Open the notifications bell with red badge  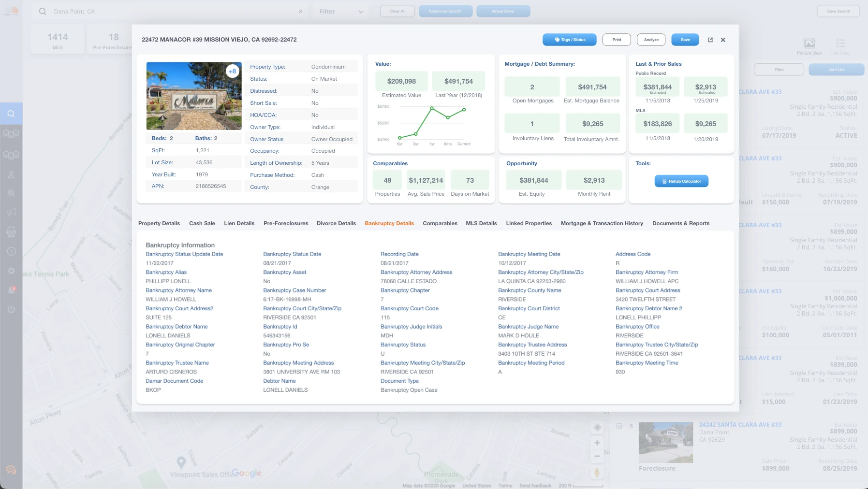click(x=11, y=290)
